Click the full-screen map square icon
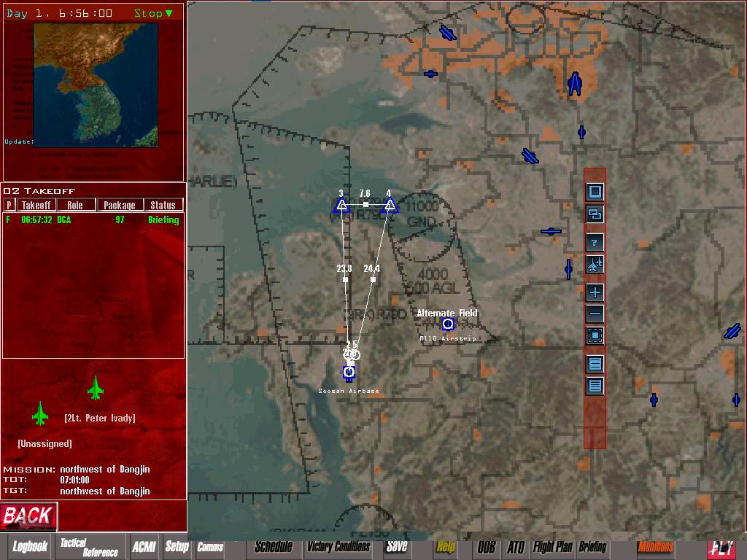The height and width of the screenshot is (560, 747). tap(595, 192)
